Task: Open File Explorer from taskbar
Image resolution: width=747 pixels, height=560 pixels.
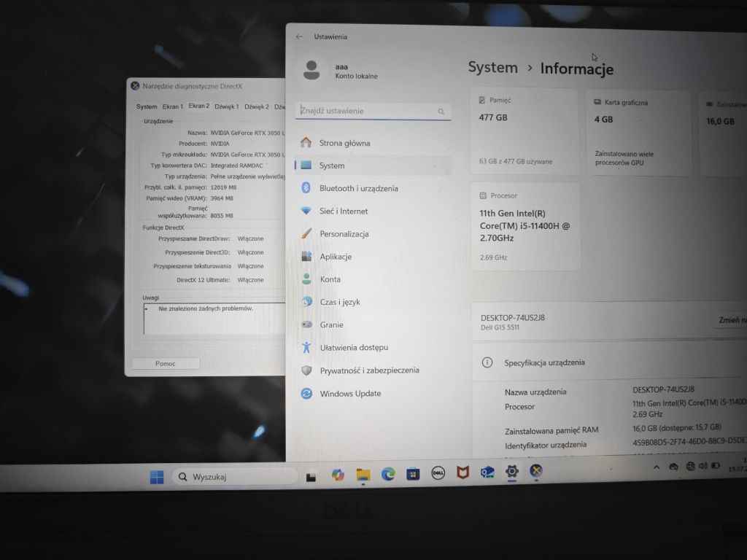Action: click(x=363, y=475)
